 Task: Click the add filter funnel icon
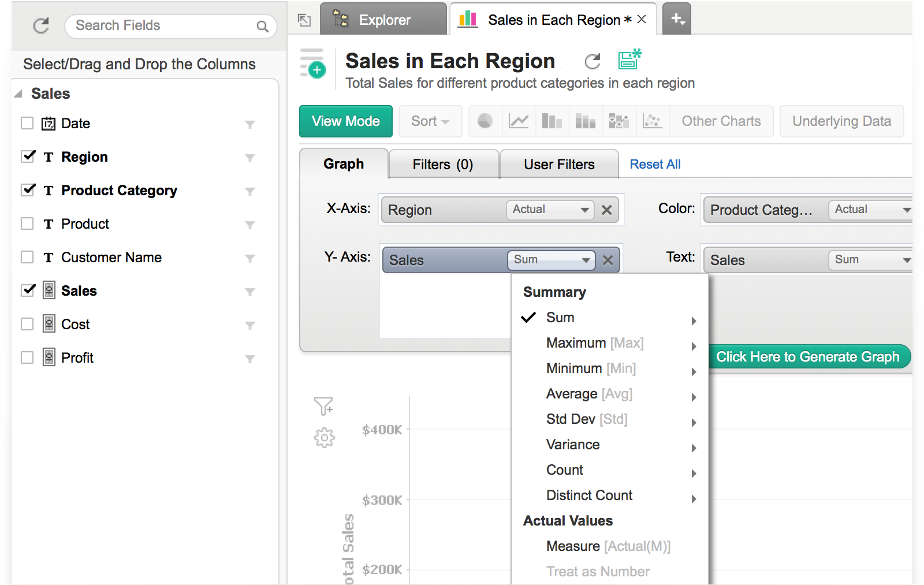[323, 406]
